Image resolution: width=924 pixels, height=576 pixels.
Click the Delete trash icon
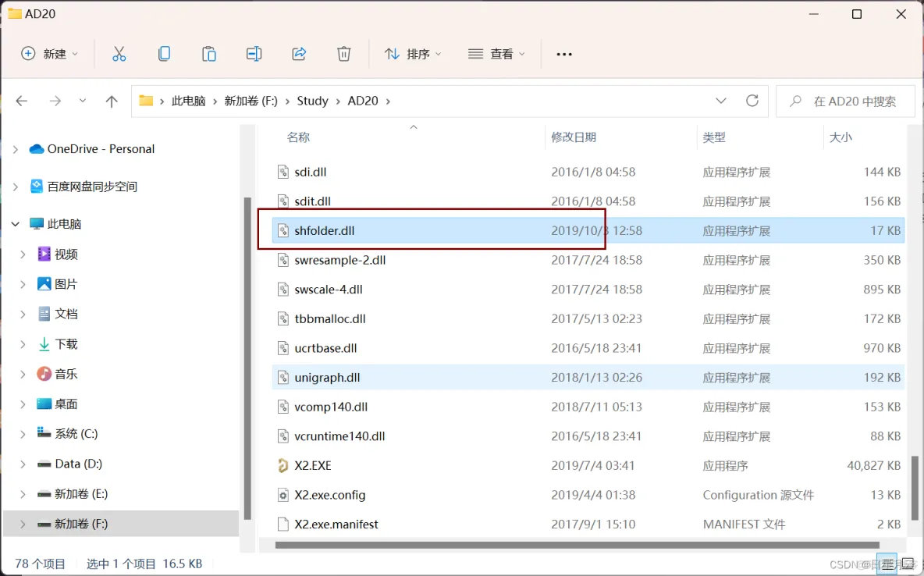pos(343,54)
